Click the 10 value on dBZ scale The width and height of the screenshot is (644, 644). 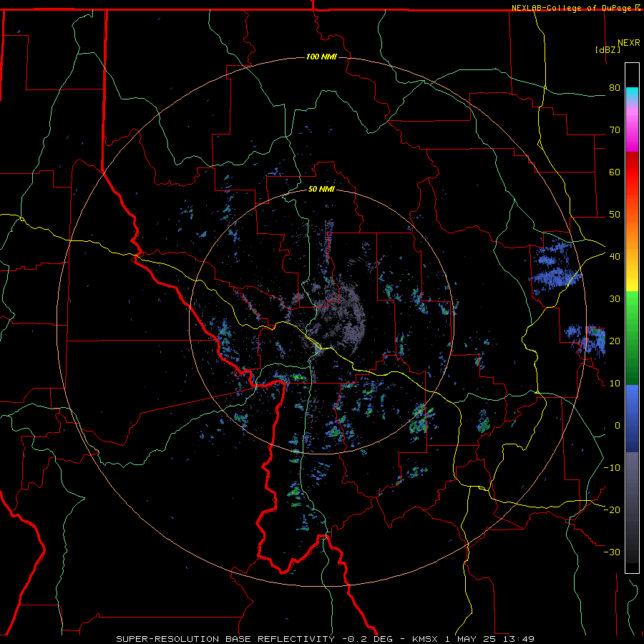(x=615, y=384)
